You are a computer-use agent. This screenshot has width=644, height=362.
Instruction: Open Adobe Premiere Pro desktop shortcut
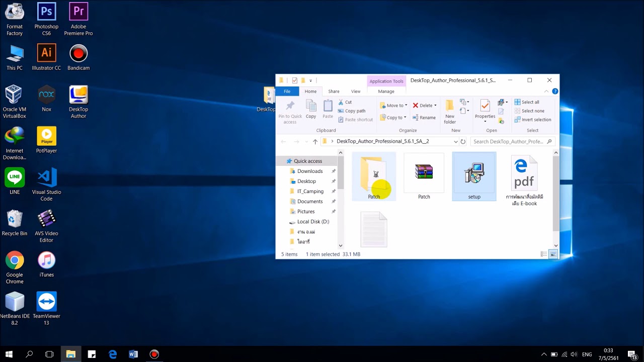point(78,19)
